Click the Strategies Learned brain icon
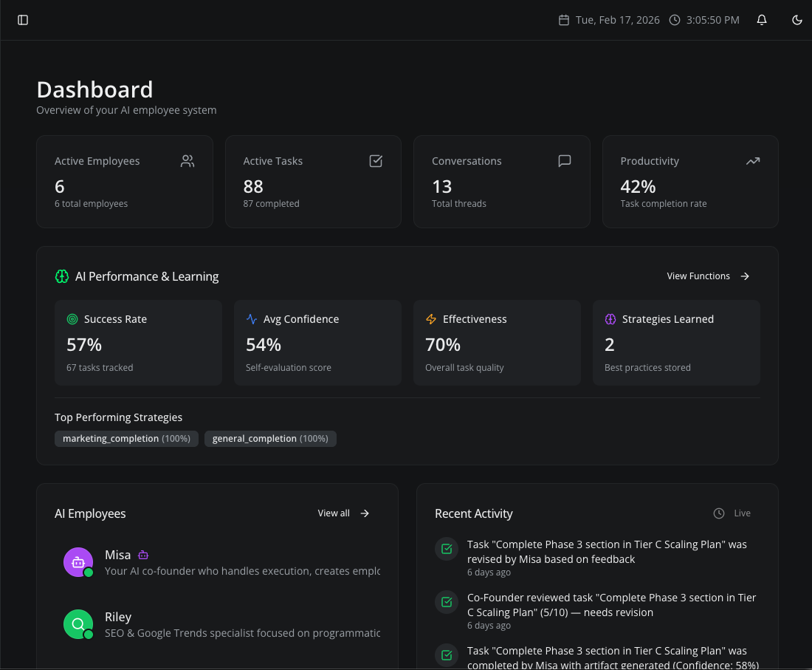The height and width of the screenshot is (670, 812). click(610, 318)
